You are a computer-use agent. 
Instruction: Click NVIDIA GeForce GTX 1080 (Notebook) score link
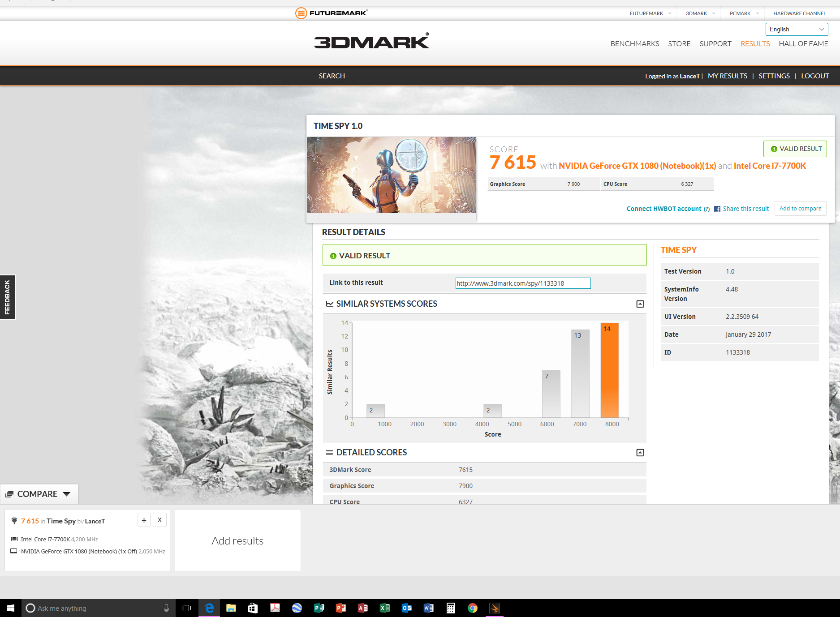pyautogui.click(x=638, y=166)
